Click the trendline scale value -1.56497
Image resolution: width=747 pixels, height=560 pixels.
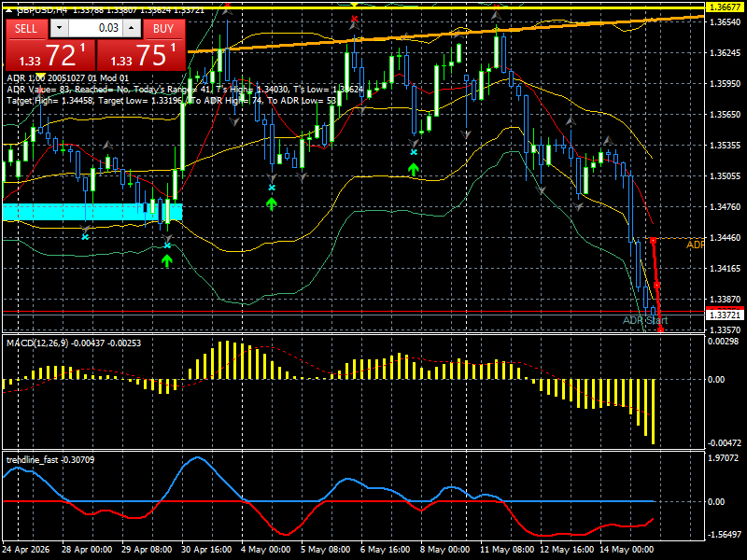(x=725, y=534)
